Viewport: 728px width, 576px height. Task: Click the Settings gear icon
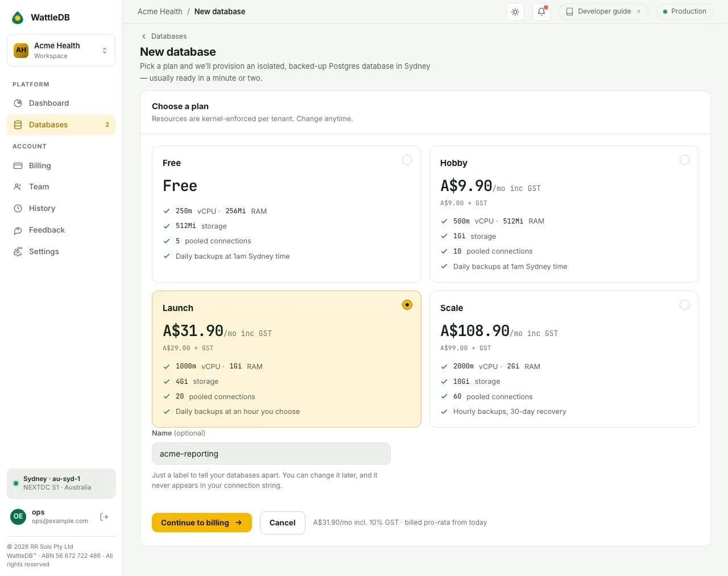click(18, 252)
